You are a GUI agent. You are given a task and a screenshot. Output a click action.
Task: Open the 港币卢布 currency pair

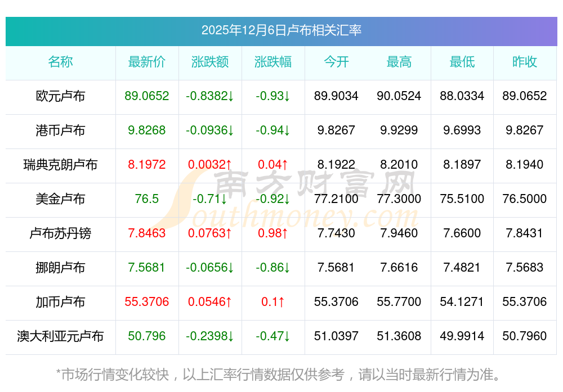point(60,130)
